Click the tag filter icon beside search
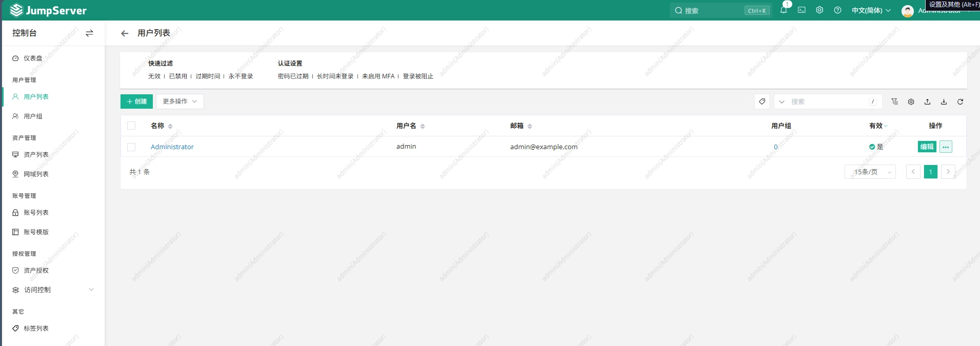This screenshot has width=980, height=346. [x=762, y=101]
